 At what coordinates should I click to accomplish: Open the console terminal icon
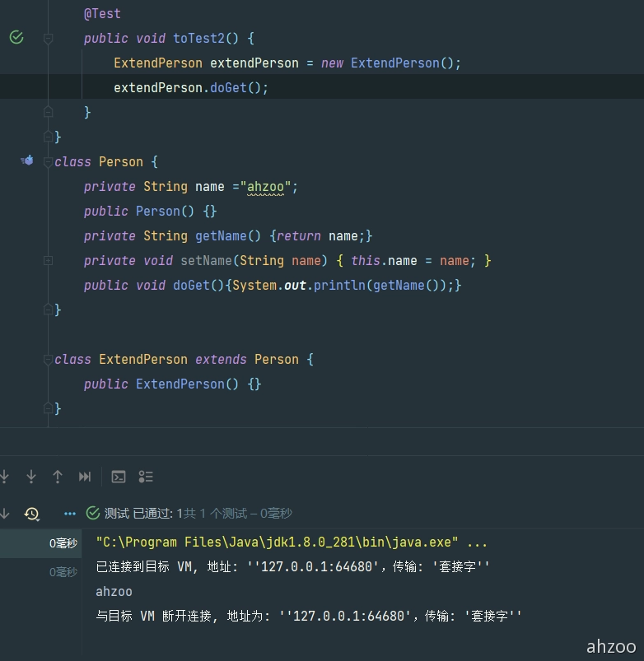[119, 477]
